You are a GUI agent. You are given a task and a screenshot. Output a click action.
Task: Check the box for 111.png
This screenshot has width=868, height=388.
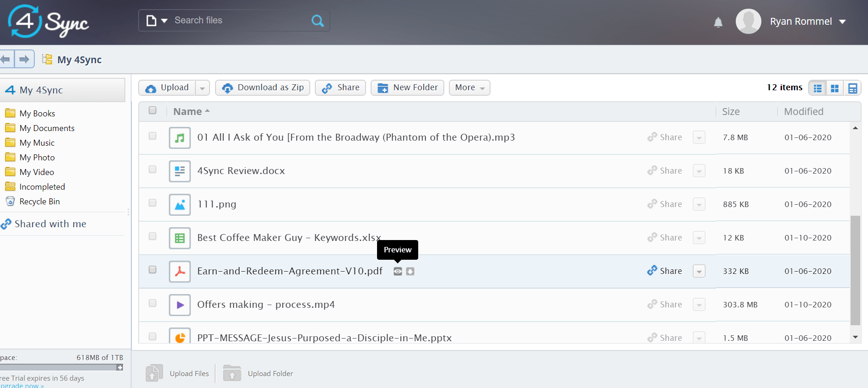click(x=152, y=203)
